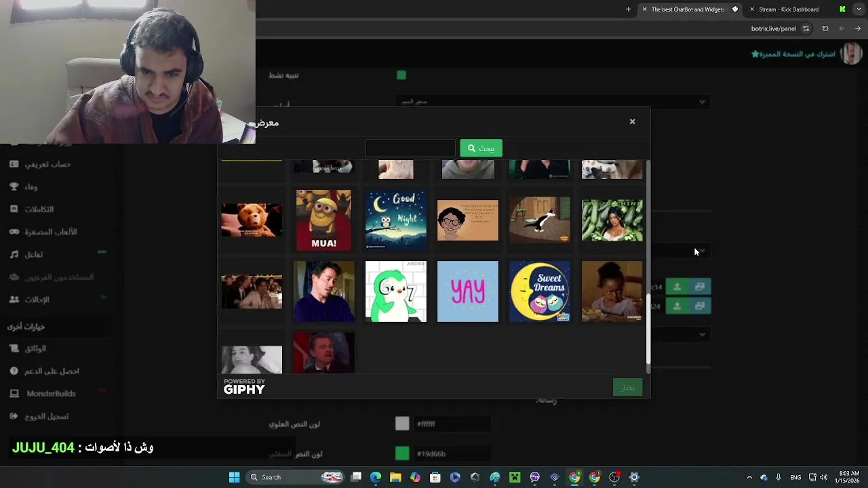Open File Explorer from the taskbar
This screenshot has width=868, height=488.
395,477
